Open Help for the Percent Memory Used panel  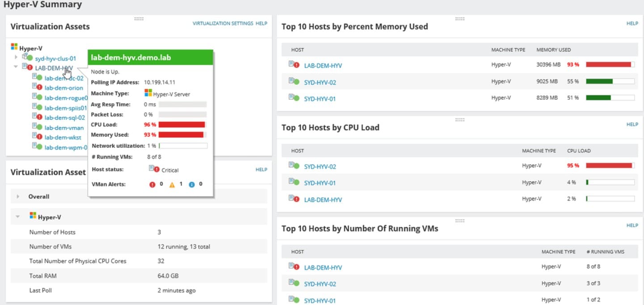[632, 23]
